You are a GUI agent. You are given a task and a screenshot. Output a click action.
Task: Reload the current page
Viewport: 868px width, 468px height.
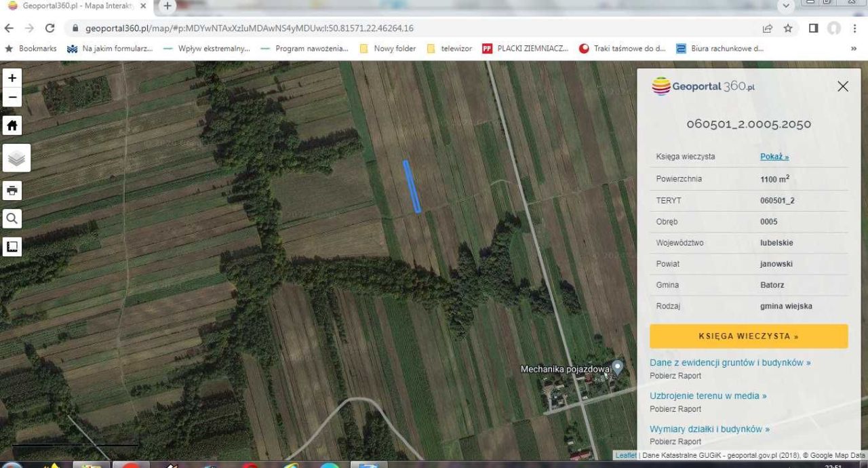(48, 28)
